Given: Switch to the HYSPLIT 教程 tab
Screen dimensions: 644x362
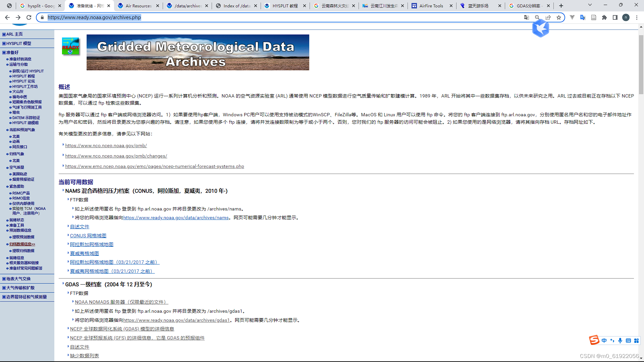Looking at the screenshot, I should point(285,6).
